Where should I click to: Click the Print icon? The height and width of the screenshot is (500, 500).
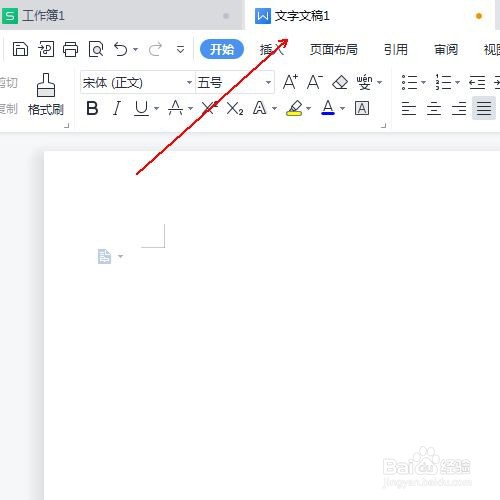click(71, 49)
